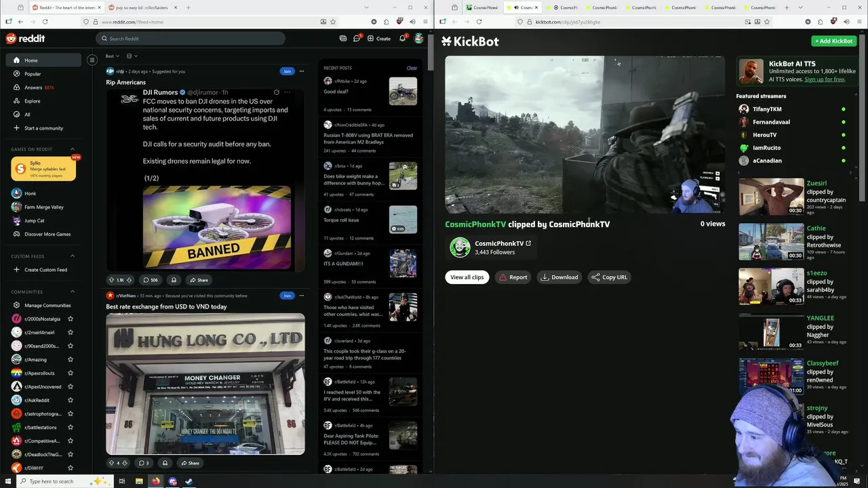Click Start a community
Viewport: 868px width, 488px height.
pos(43,128)
